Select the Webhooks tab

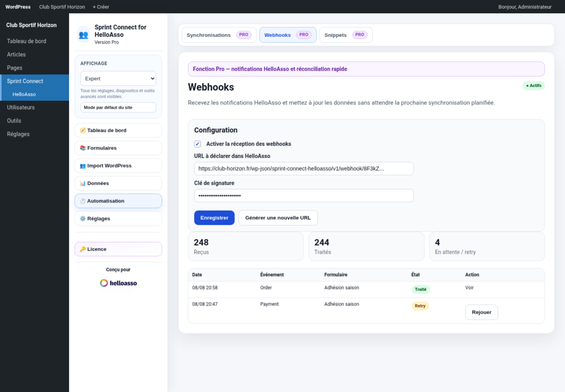287,35
